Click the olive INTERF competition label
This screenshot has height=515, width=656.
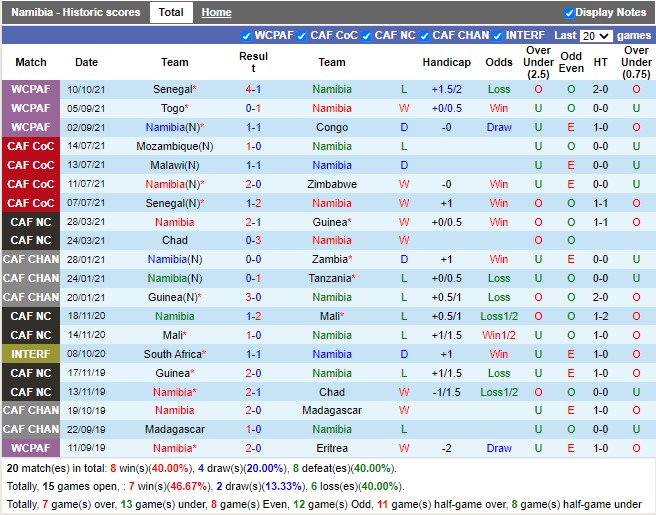[31, 354]
